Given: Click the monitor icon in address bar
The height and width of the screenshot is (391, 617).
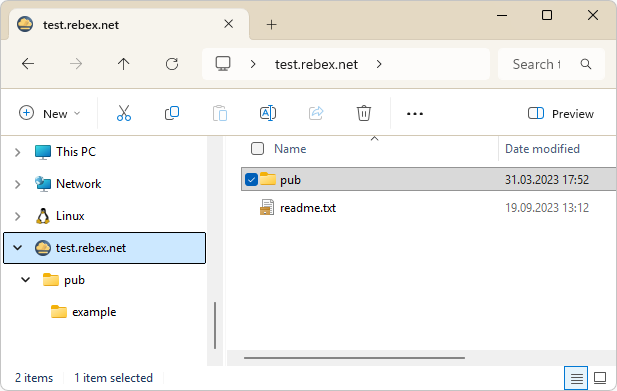Looking at the screenshot, I should coord(223,64).
